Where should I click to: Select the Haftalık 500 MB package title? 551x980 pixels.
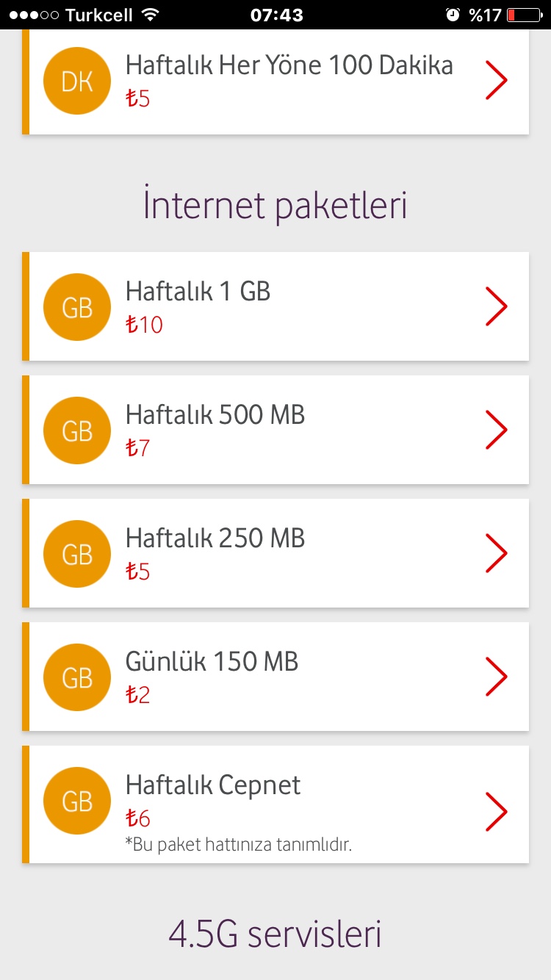(x=215, y=415)
